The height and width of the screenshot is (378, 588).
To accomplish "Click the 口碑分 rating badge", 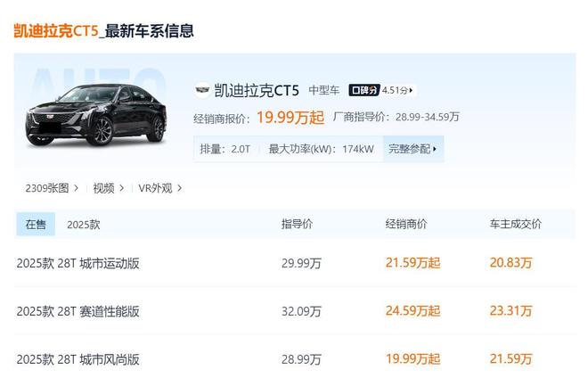I will click(363, 90).
